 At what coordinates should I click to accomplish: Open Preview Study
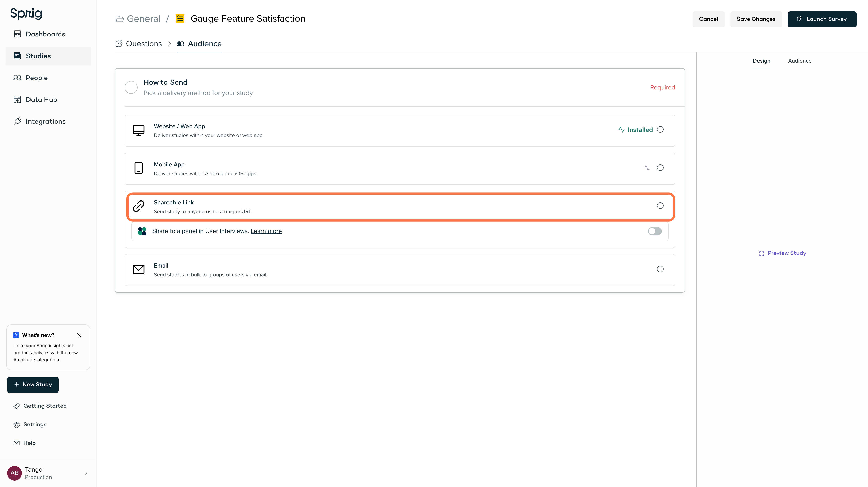(782, 253)
